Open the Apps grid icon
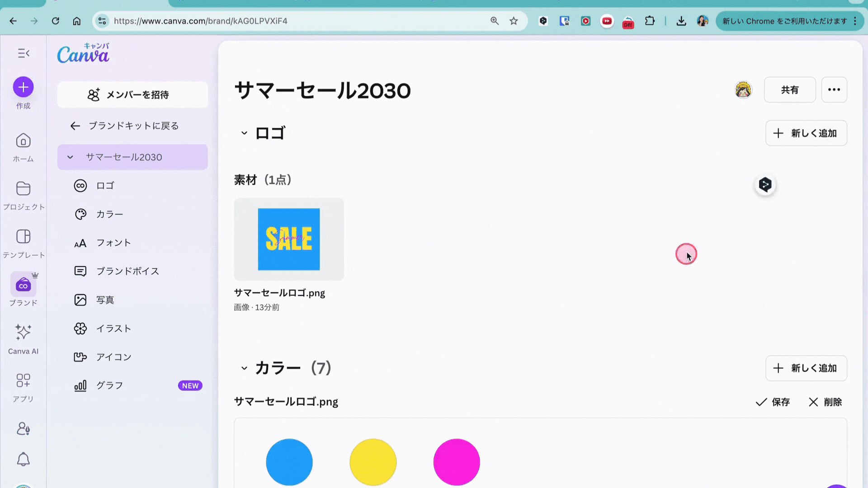Viewport: 868px width, 488px height. coord(23,380)
